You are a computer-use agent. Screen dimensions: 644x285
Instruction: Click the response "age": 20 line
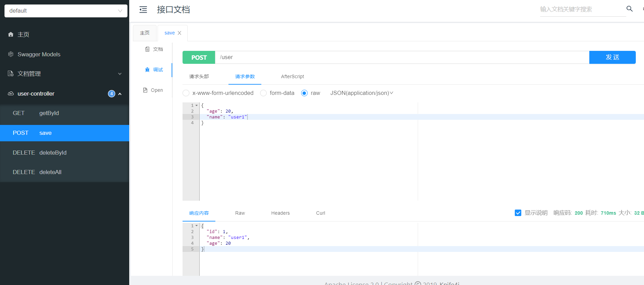tap(219, 243)
